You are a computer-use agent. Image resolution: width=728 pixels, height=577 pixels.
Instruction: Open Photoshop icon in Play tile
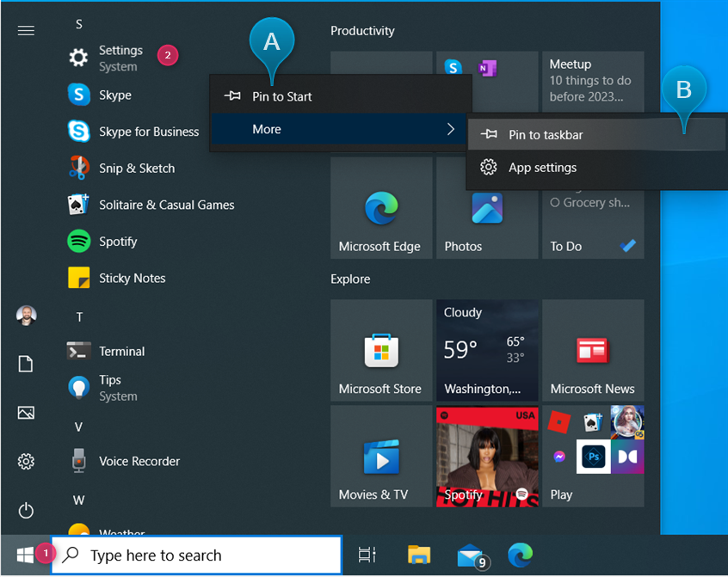point(594,457)
